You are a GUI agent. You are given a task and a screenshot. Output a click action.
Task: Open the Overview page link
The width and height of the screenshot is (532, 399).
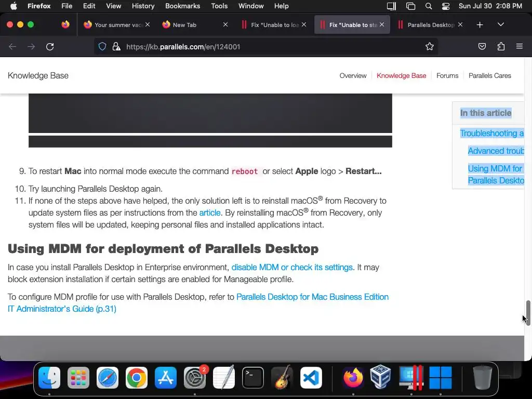[x=353, y=76]
